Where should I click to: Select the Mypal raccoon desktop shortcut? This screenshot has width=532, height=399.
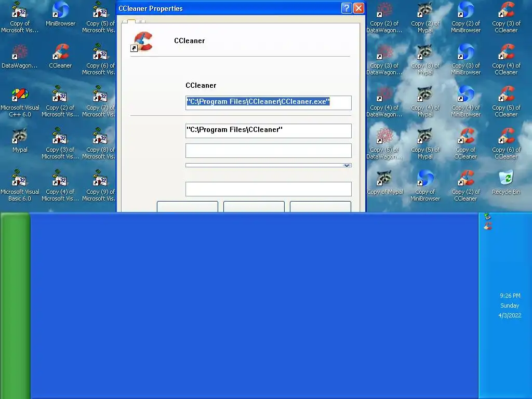point(20,141)
